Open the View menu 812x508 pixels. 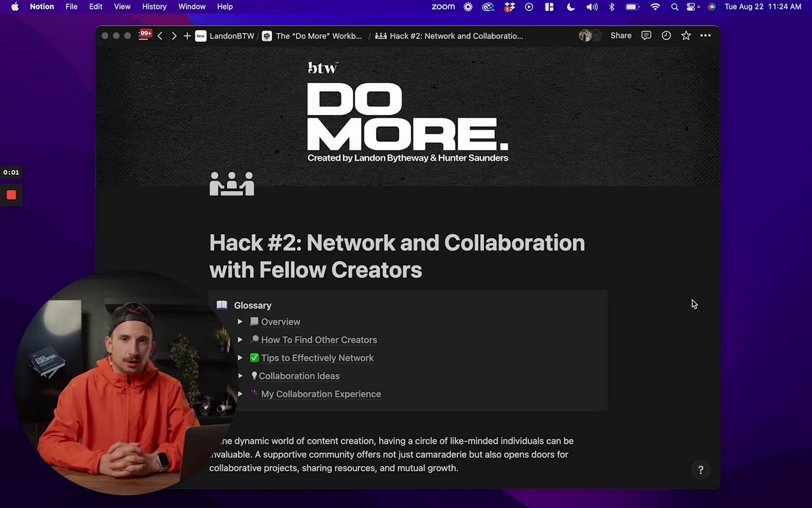[122, 6]
